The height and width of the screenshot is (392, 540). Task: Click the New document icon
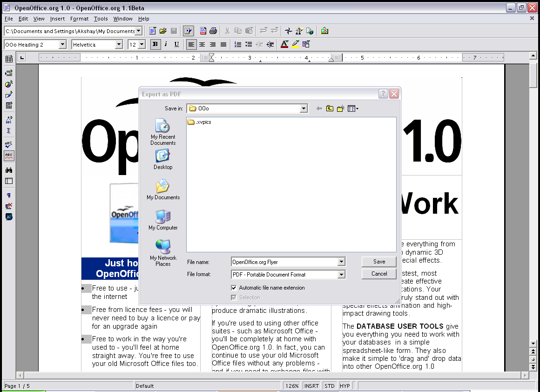click(x=153, y=31)
